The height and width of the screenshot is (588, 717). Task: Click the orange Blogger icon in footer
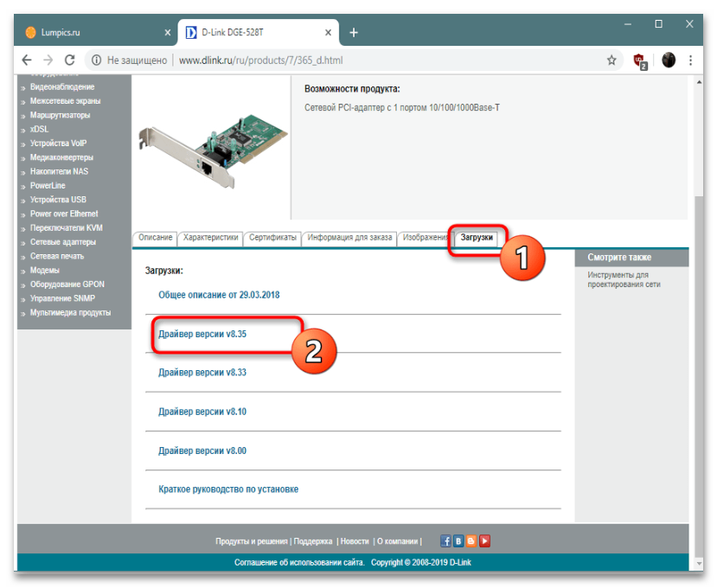pos(471,541)
